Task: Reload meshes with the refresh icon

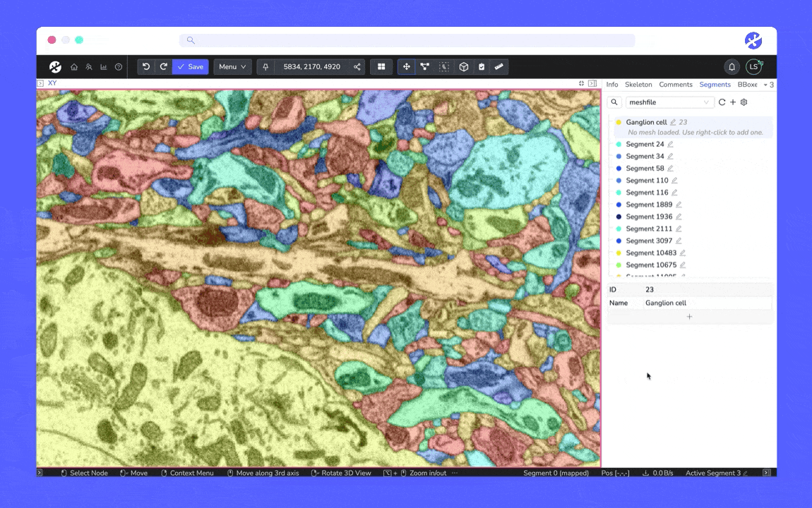Action: [x=722, y=102]
